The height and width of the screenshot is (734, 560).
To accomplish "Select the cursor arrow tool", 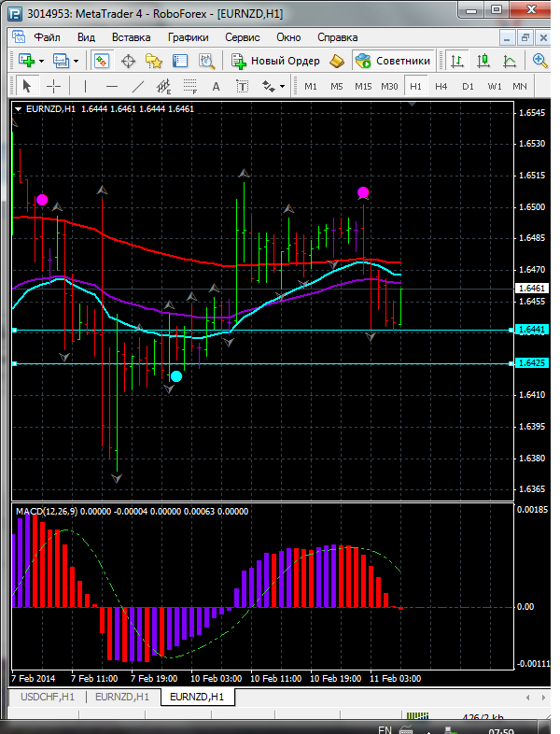I will [x=27, y=86].
